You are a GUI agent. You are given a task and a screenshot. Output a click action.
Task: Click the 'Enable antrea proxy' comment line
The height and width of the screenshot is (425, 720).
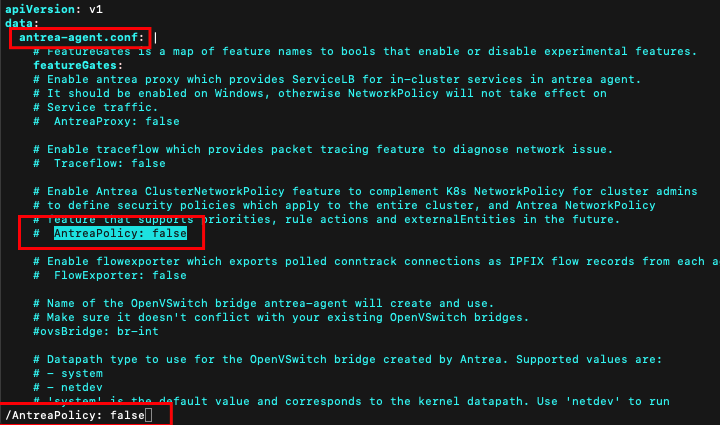tap(337, 79)
